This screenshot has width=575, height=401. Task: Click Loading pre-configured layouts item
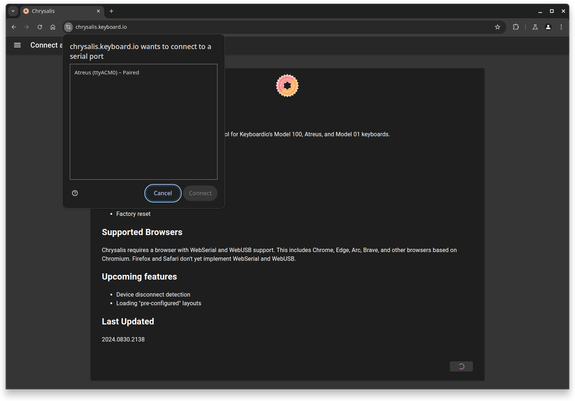(x=158, y=303)
